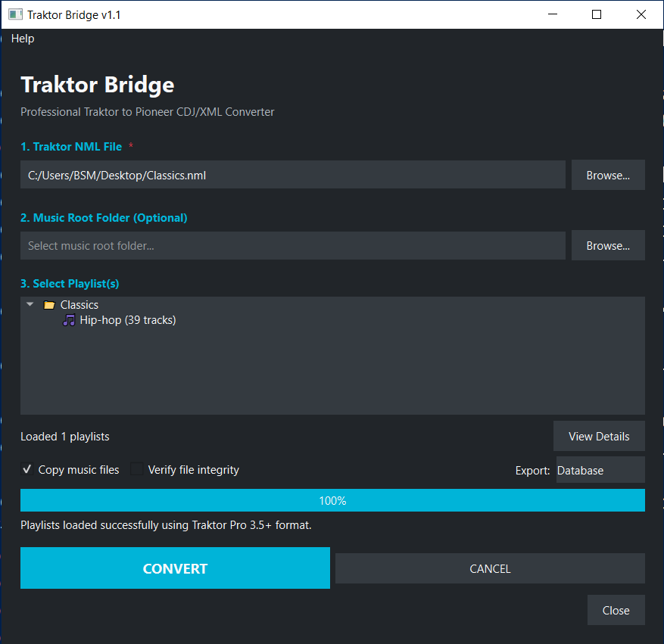The height and width of the screenshot is (644, 664).
Task: Close the window using the title bar X
Action: pyautogui.click(x=641, y=14)
